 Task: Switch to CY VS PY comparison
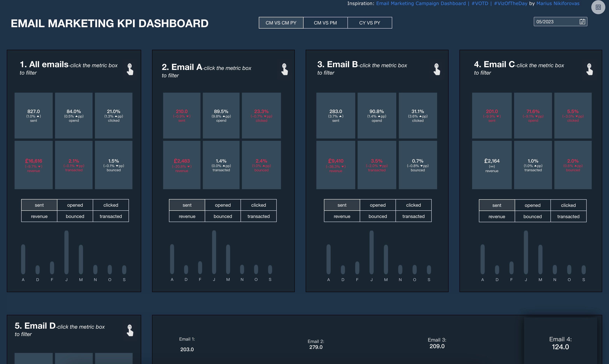[x=370, y=23]
